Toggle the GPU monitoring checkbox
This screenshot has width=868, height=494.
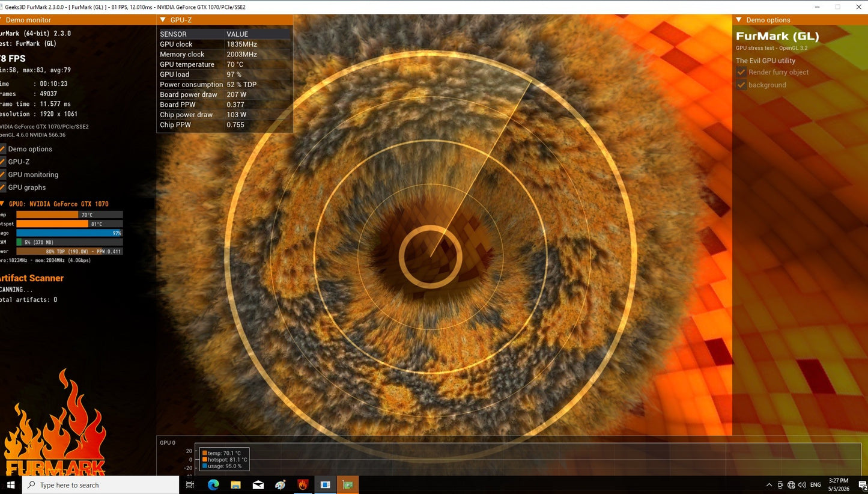click(2, 174)
